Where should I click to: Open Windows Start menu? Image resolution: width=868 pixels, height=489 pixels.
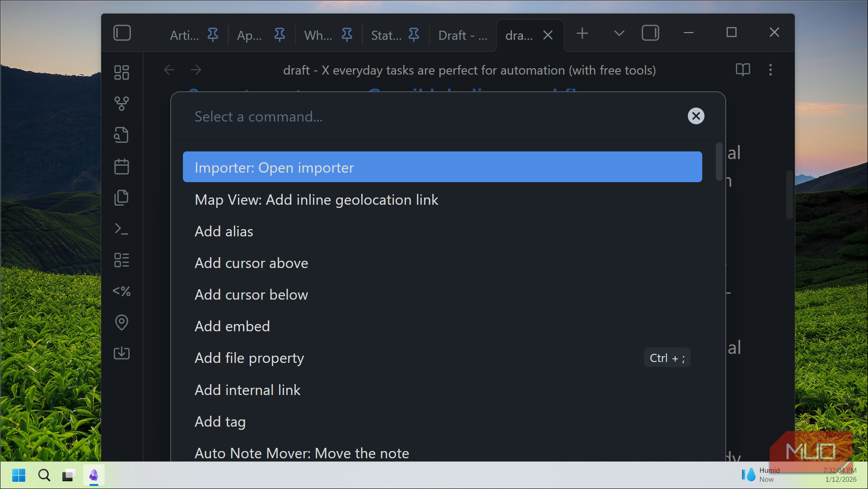(x=19, y=475)
